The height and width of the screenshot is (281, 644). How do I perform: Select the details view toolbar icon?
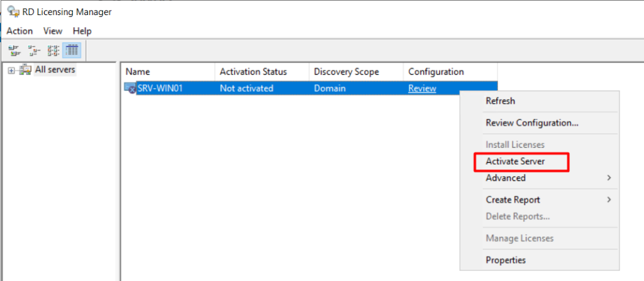72,50
